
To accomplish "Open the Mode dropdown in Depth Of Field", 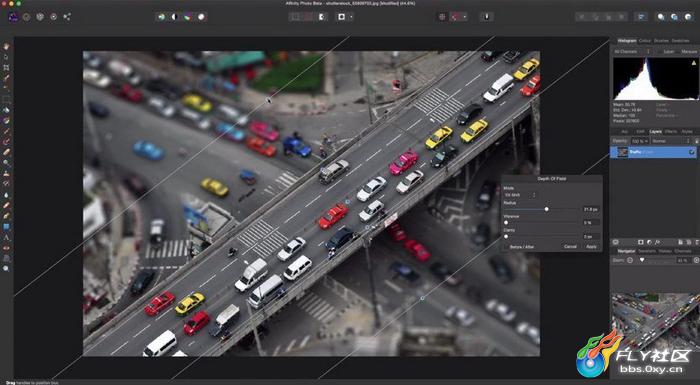I will (520, 195).
